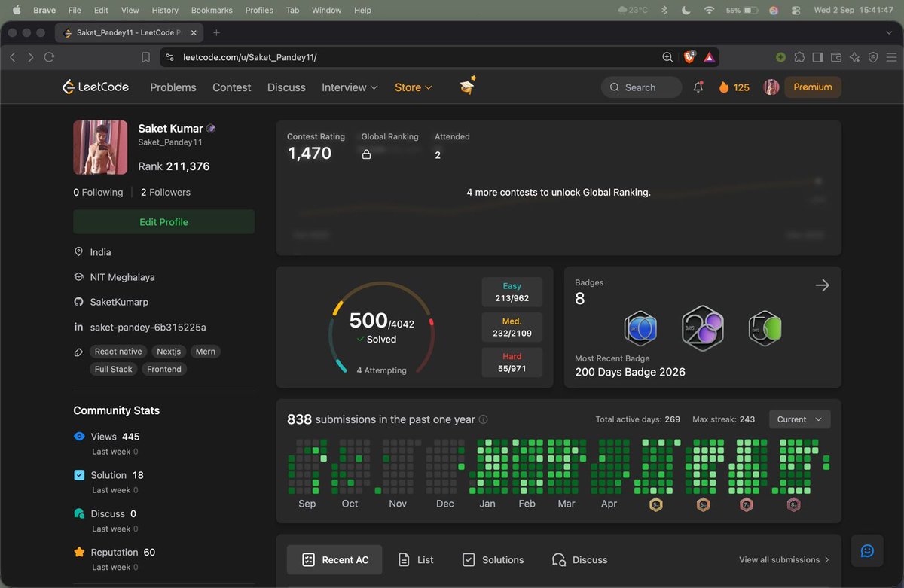
Task: Open the graduation cap study plan icon
Action: 468,85
